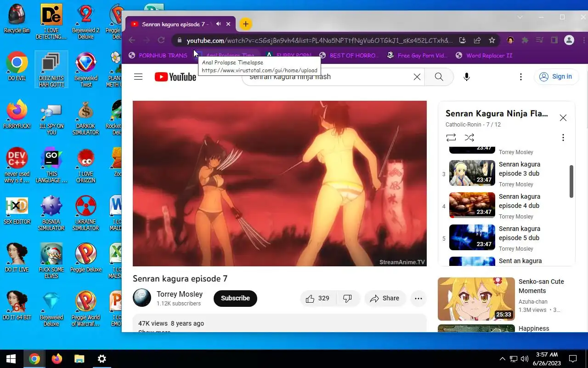This screenshot has width=588, height=368.
Task: Select the I LOVE CHUZZIN desktop icon
Action: click(x=86, y=166)
